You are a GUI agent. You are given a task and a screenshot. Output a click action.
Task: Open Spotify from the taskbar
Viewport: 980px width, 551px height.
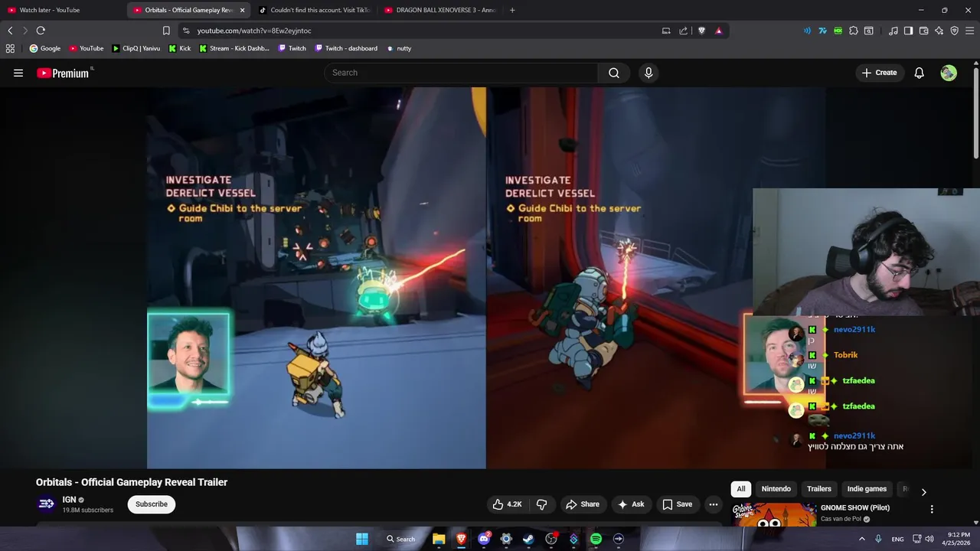coord(596,539)
